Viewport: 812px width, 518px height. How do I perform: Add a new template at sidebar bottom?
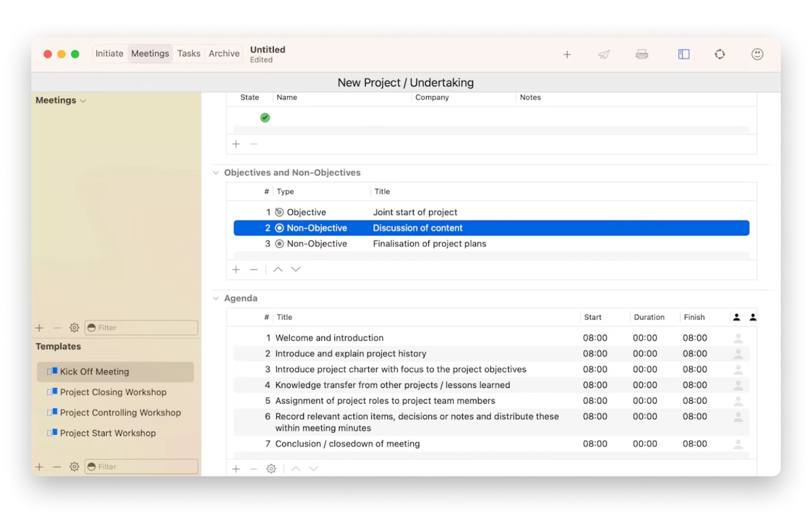pyautogui.click(x=39, y=467)
